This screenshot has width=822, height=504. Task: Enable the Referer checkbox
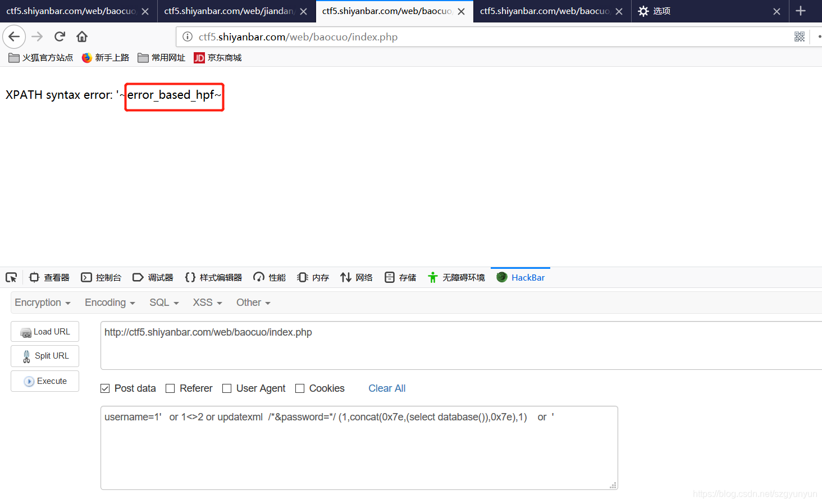(170, 388)
